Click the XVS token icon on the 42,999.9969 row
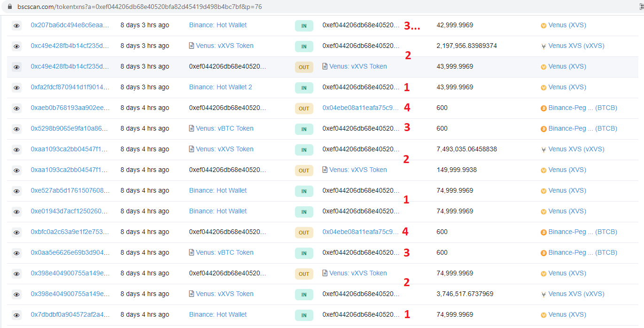This screenshot has width=644, height=328. point(543,25)
